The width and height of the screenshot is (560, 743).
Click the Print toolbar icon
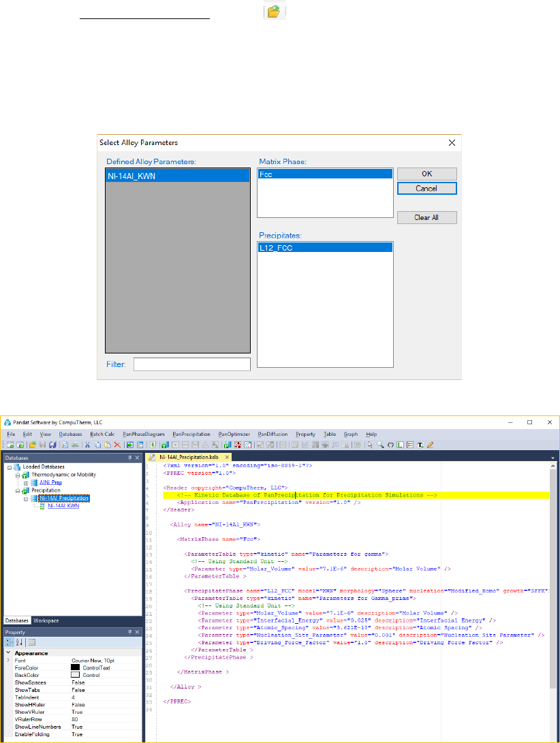75,445
